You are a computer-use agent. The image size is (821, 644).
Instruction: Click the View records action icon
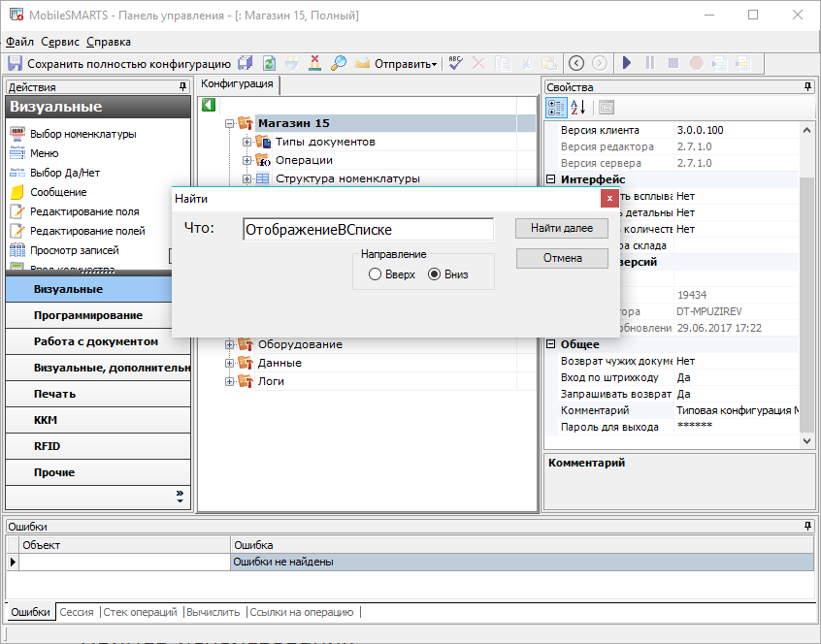pos(17,250)
